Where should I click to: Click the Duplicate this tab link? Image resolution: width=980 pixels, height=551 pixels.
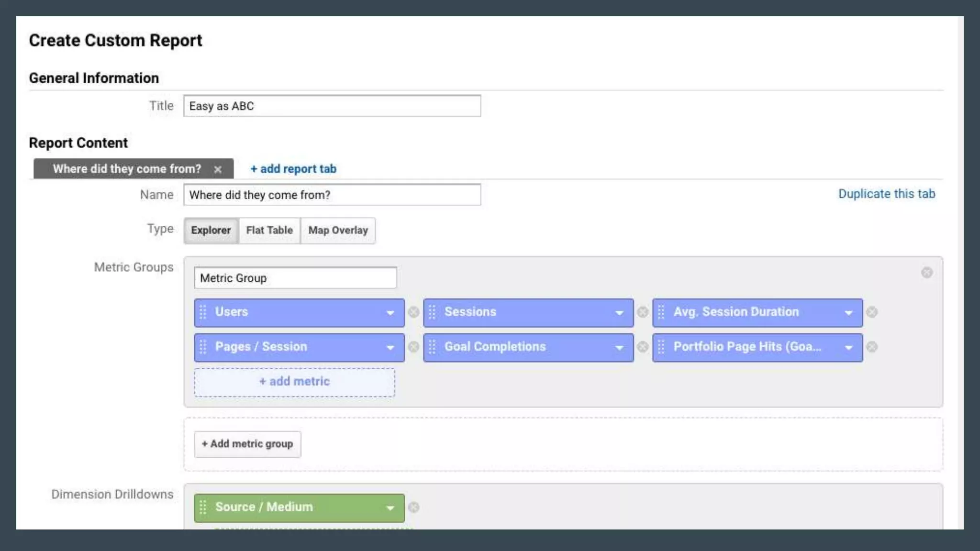(886, 194)
